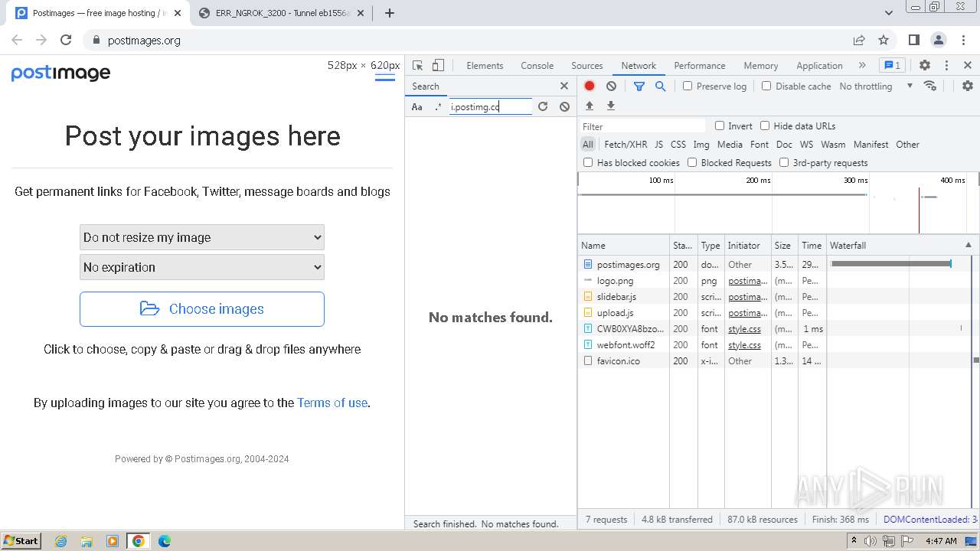The width and height of the screenshot is (980, 551).
Task: Check Blocked Requests checkbox
Action: click(692, 162)
